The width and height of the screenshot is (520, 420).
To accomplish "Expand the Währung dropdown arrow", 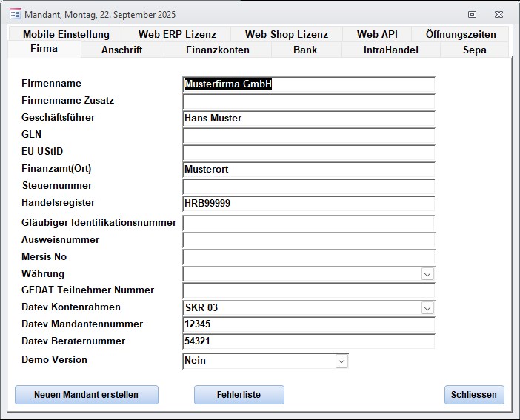I will tap(427, 274).
